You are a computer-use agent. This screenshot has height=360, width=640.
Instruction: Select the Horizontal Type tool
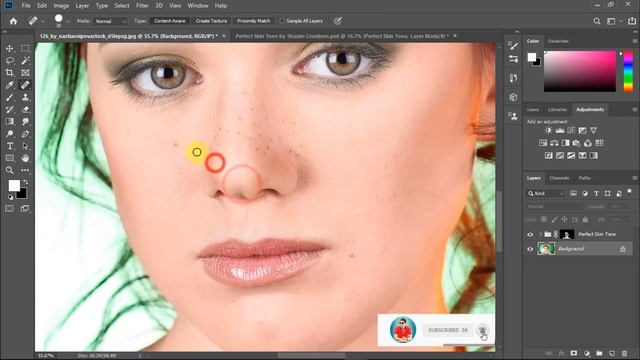click(10, 146)
